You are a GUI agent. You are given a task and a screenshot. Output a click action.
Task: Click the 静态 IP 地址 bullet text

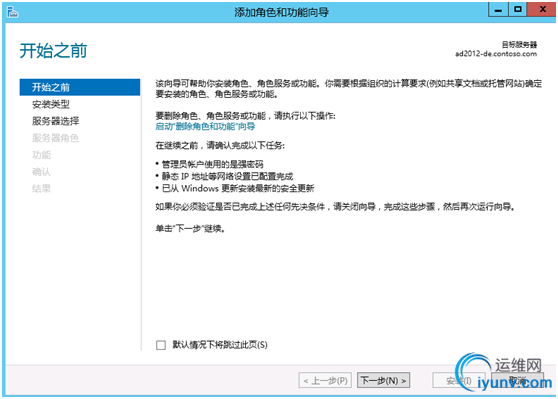(227, 176)
